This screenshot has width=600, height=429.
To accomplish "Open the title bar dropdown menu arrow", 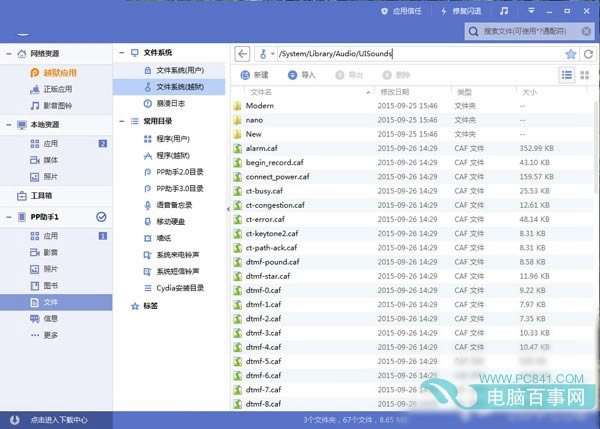I will [x=531, y=11].
